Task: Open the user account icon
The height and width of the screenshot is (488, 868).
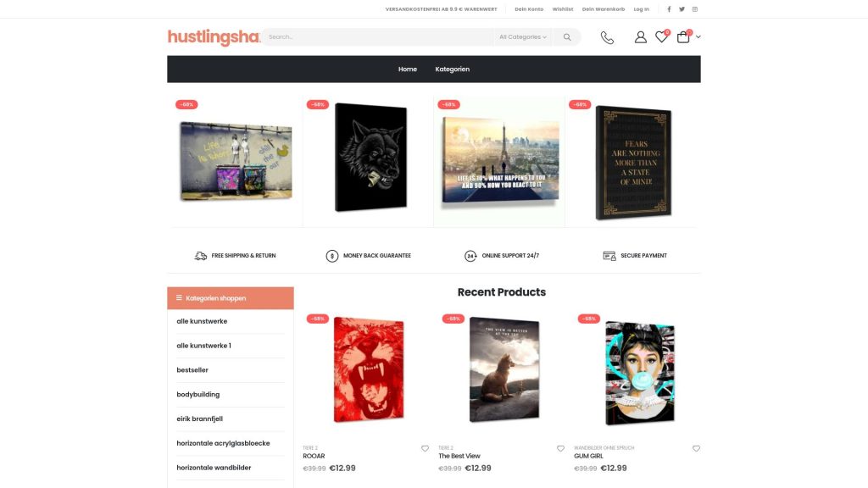Action: 641,37
